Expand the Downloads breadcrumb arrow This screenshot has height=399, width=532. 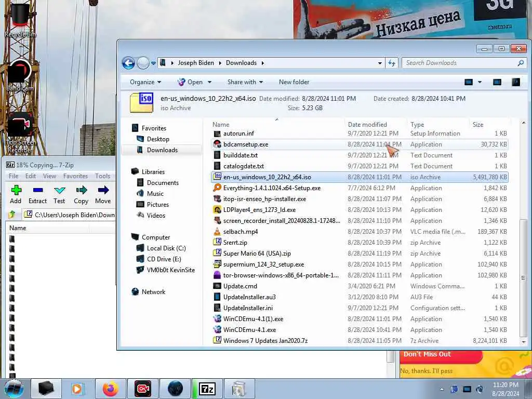click(262, 63)
